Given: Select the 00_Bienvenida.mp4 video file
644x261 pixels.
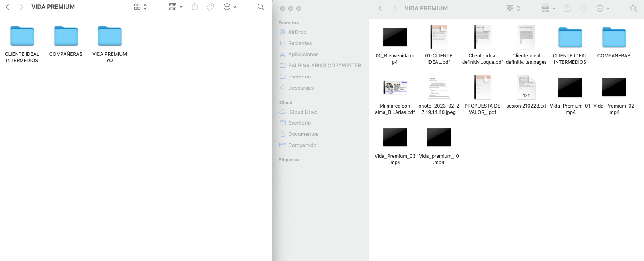Looking at the screenshot, I should [395, 37].
